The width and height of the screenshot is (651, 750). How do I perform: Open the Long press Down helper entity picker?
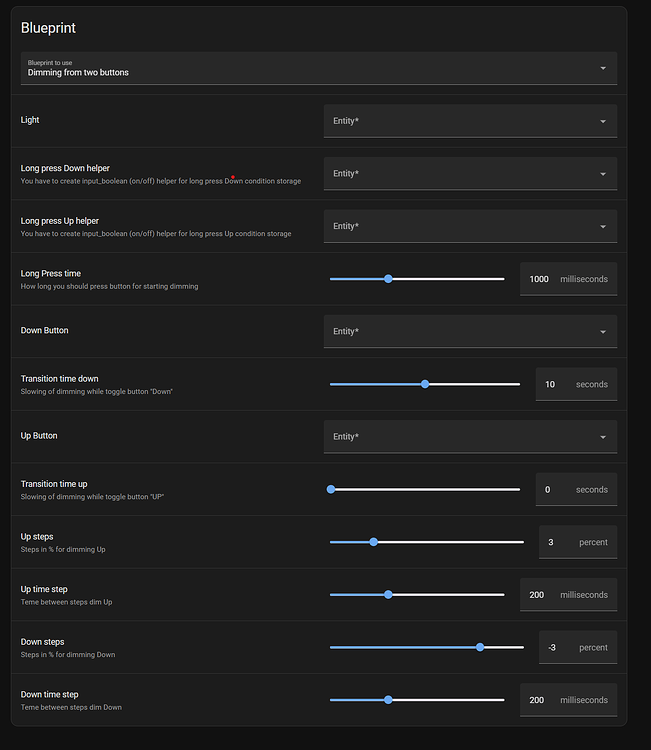(469, 174)
